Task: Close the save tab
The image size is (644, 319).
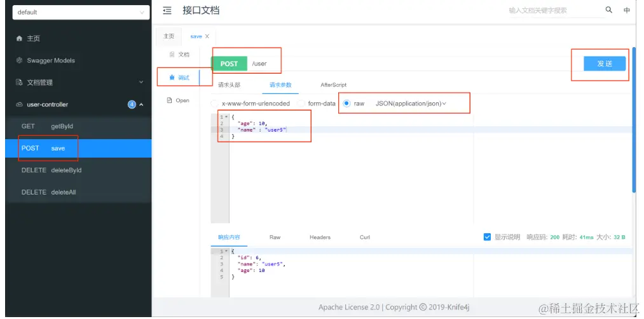Action: pyautogui.click(x=207, y=36)
